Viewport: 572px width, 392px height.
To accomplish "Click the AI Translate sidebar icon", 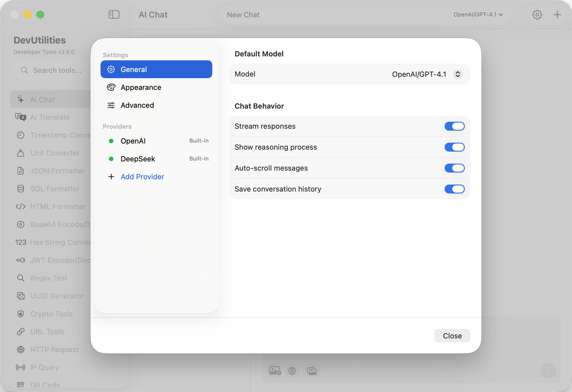I will [21, 117].
